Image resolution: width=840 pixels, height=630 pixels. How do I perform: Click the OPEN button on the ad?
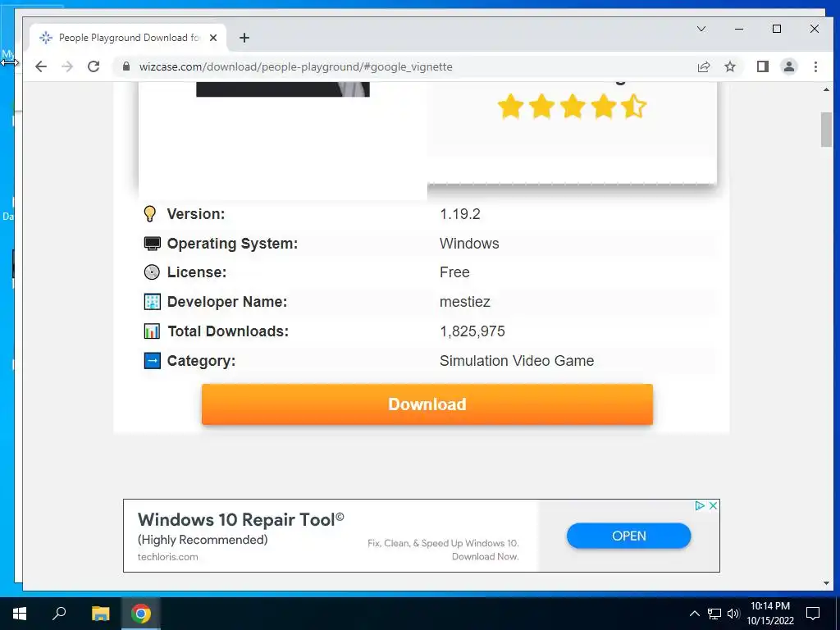tap(628, 536)
